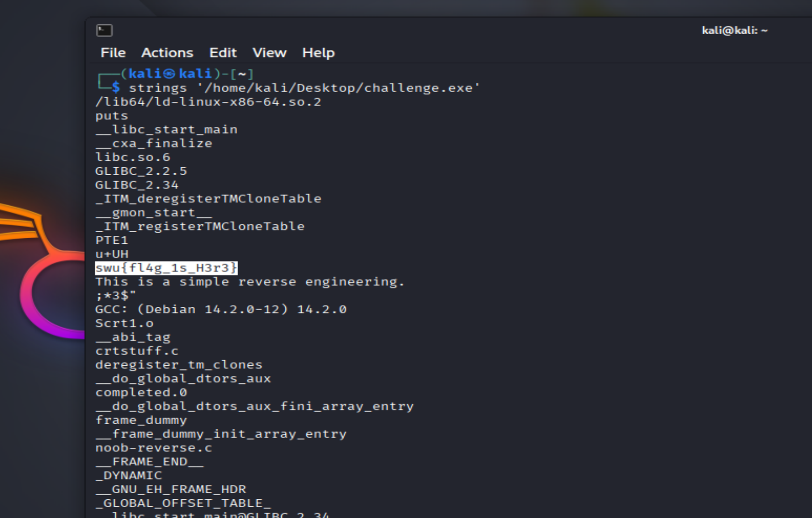Click the _ITM_registerTMCloneTable line
Viewport: 812px width, 518px height.
[200, 227]
